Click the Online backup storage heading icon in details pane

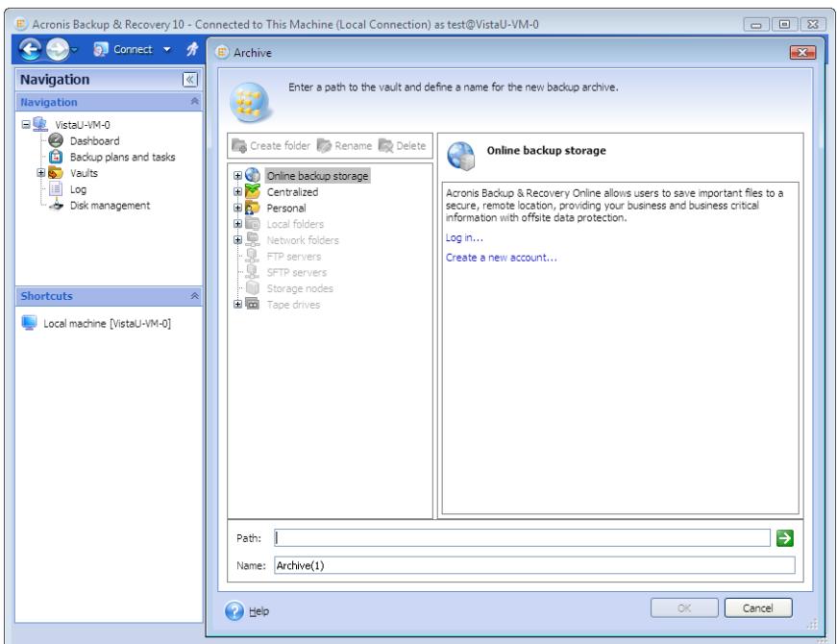[x=461, y=156]
